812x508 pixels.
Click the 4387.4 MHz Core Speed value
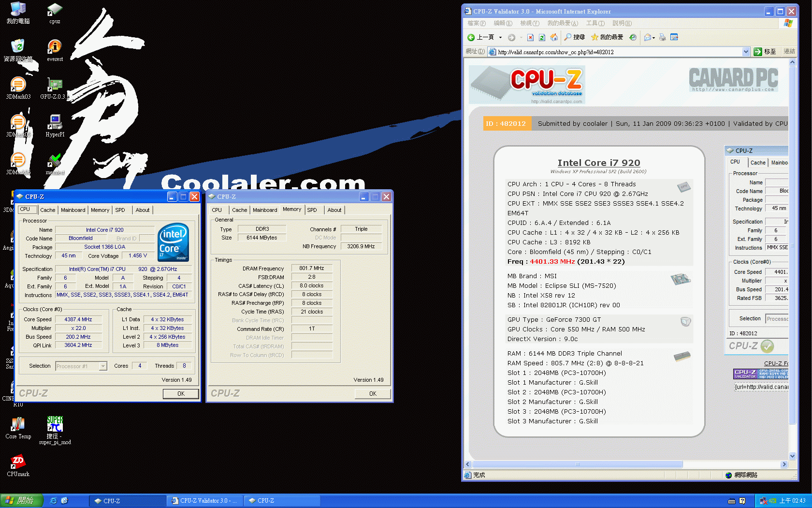78,319
